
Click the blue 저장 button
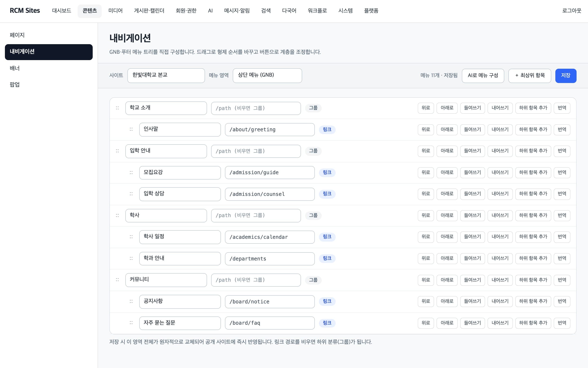(566, 75)
